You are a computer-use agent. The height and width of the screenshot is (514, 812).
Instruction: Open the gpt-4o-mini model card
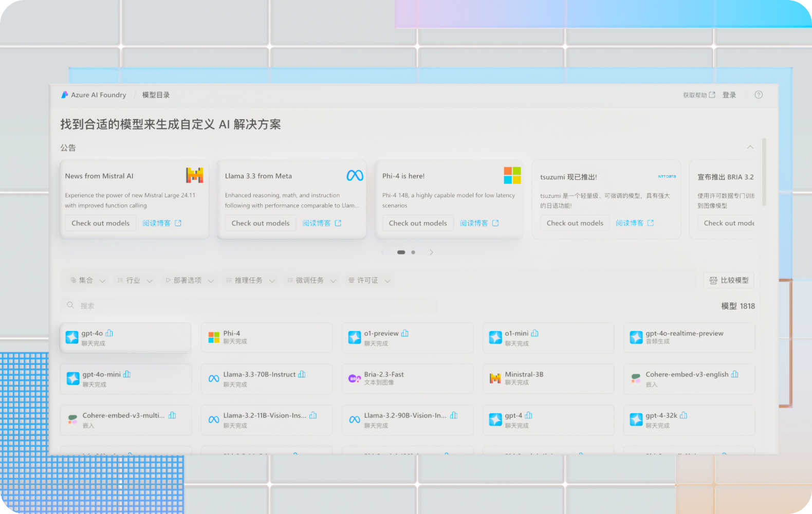[126, 379]
